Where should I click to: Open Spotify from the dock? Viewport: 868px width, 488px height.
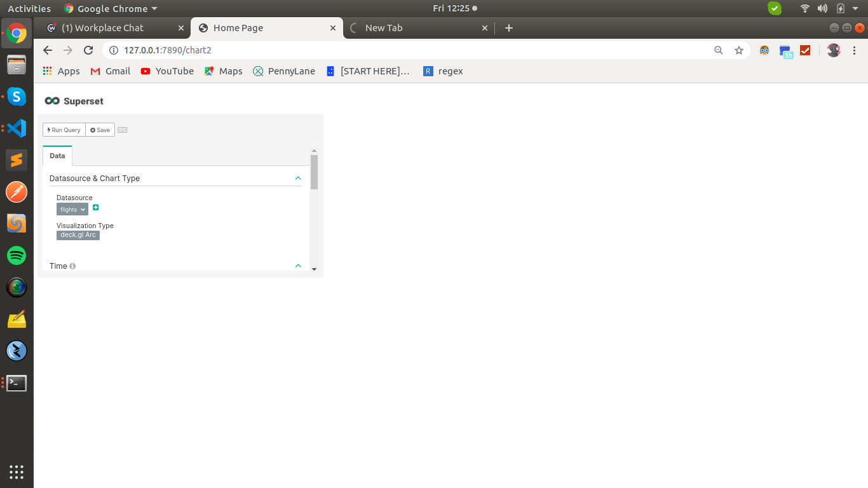click(16, 255)
